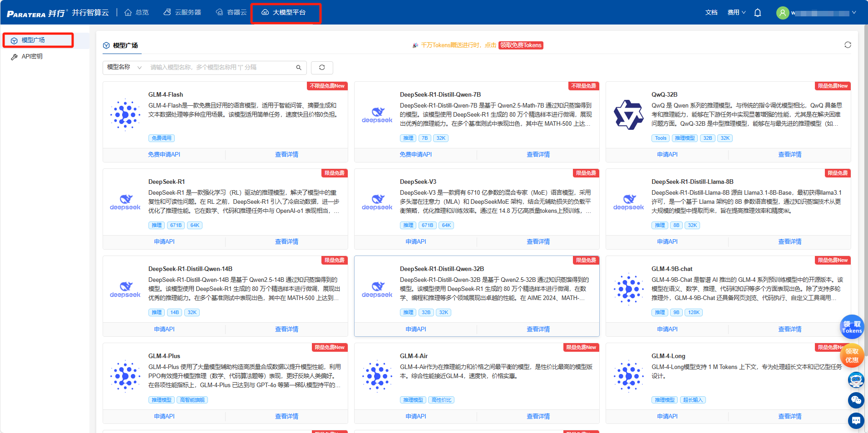Click 申请API for GLM-4-Air
Image resolution: width=868 pixels, height=433 pixels.
(x=415, y=416)
